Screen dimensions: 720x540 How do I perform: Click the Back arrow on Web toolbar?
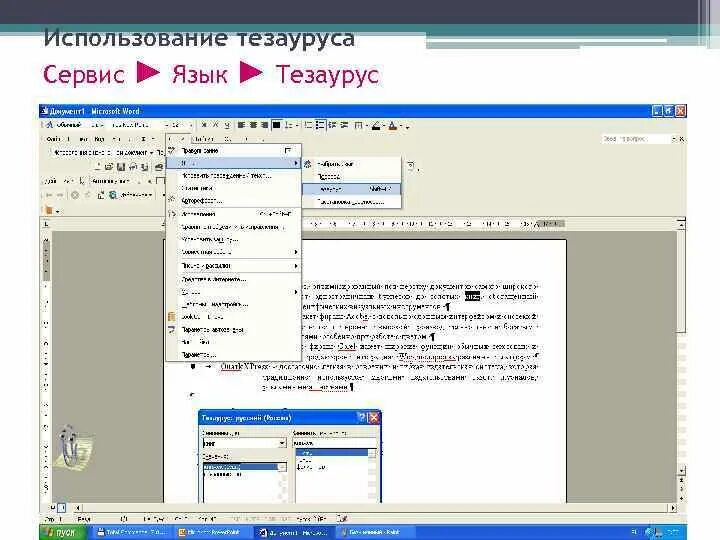click(49, 195)
